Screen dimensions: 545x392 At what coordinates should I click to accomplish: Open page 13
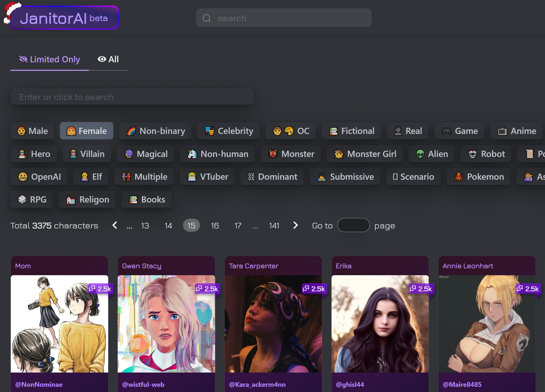[x=145, y=226]
